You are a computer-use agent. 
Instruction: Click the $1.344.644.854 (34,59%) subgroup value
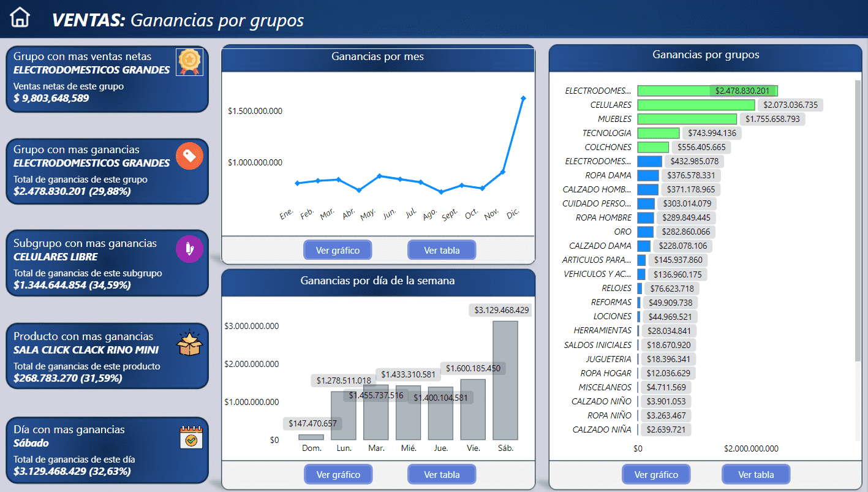(x=72, y=285)
